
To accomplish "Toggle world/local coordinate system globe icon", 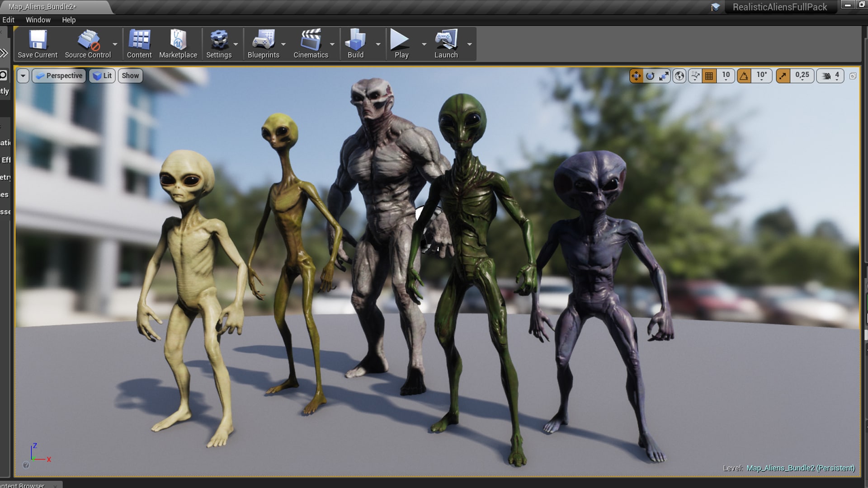I will (x=679, y=75).
